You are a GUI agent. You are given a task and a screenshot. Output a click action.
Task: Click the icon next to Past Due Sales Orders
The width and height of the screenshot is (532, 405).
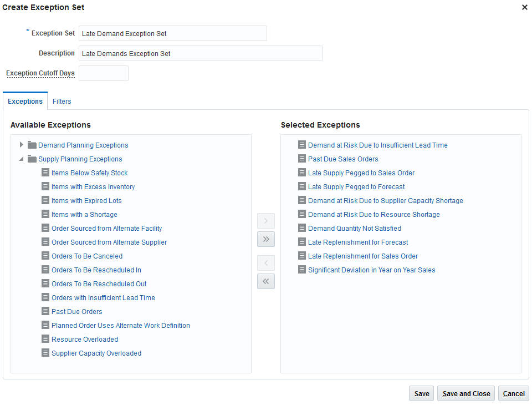302,159
